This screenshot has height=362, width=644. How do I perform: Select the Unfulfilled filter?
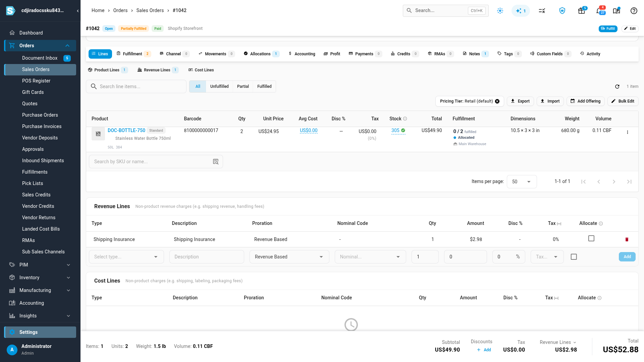coord(219,86)
